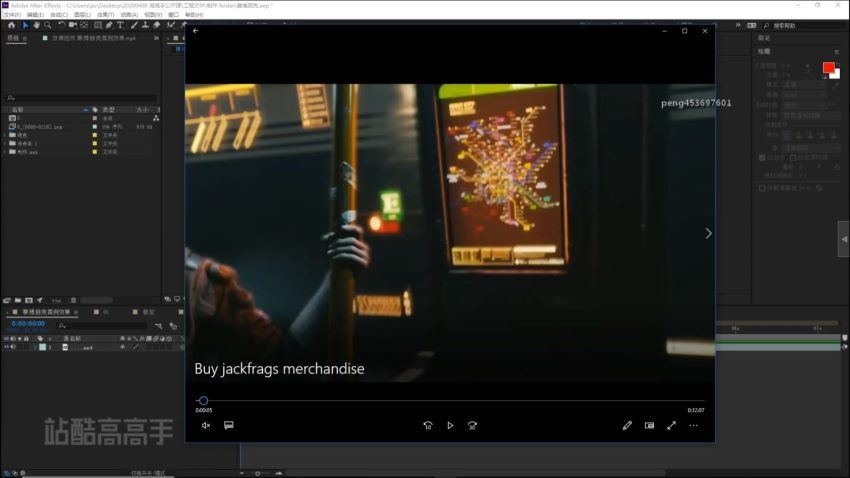The width and height of the screenshot is (850, 478).
Task: Enter full screen with the expand arrows icon
Action: (x=671, y=425)
